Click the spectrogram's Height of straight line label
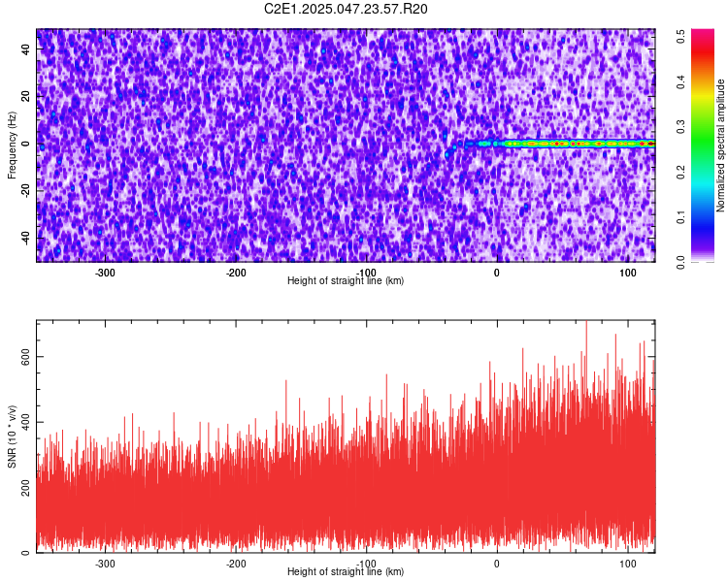This screenshot has width=728, height=582. pyautogui.click(x=346, y=280)
